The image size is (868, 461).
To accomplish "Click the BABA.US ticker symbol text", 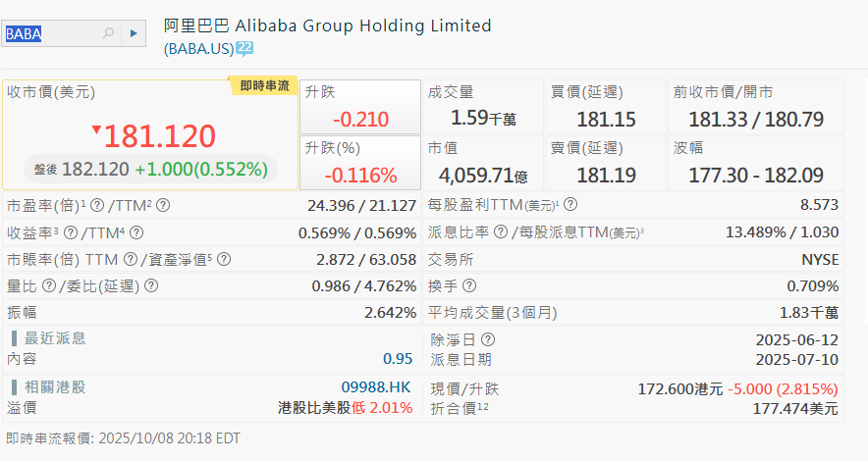I will coord(198,48).
